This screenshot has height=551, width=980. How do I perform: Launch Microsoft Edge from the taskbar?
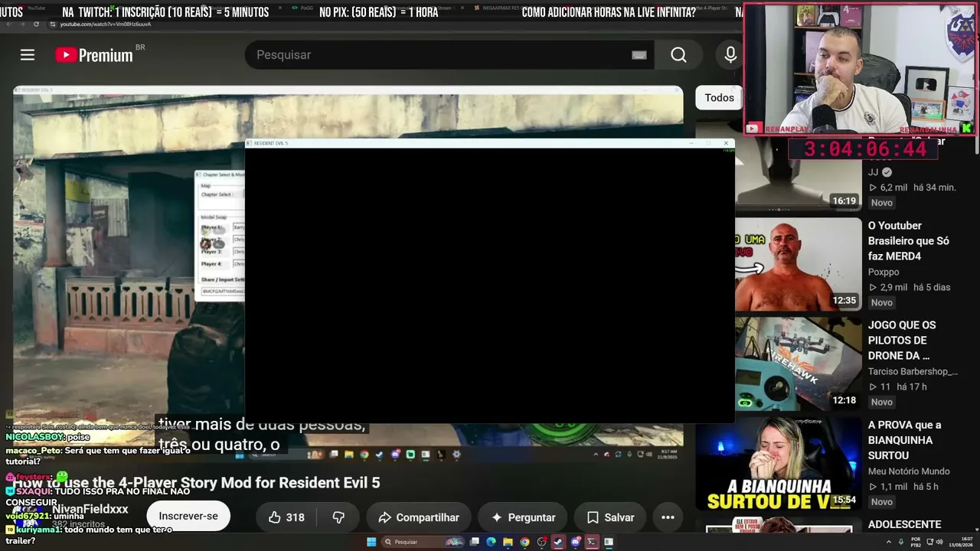[492, 542]
